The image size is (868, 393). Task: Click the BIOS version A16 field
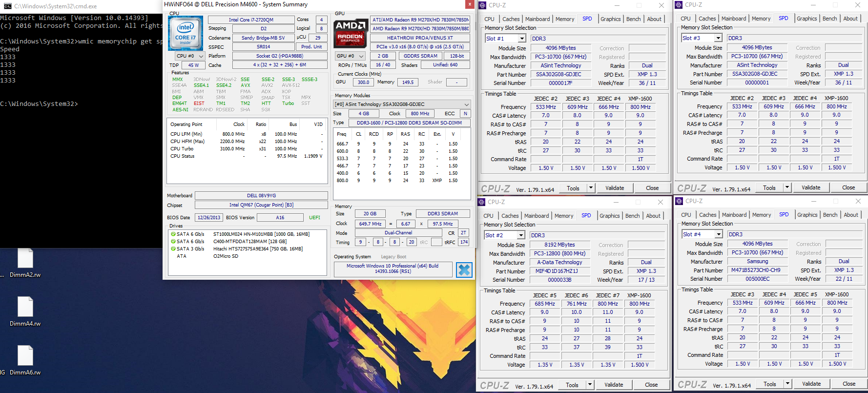tap(280, 218)
